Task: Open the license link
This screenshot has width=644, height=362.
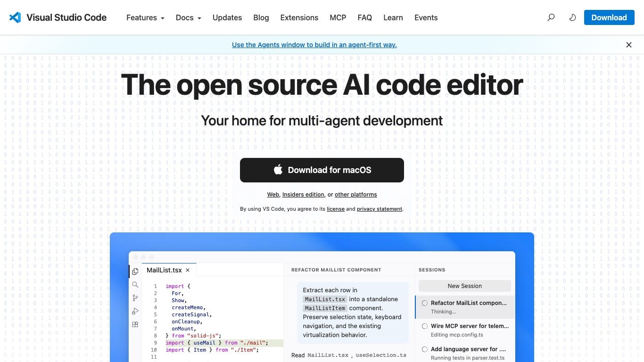Action: 336,209
